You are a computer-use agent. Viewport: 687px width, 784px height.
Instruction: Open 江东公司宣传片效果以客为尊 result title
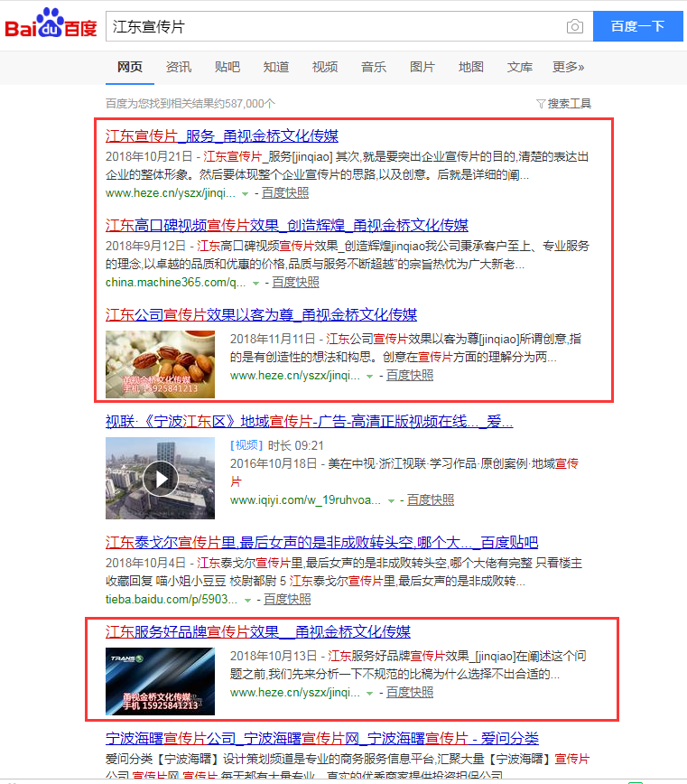261,315
